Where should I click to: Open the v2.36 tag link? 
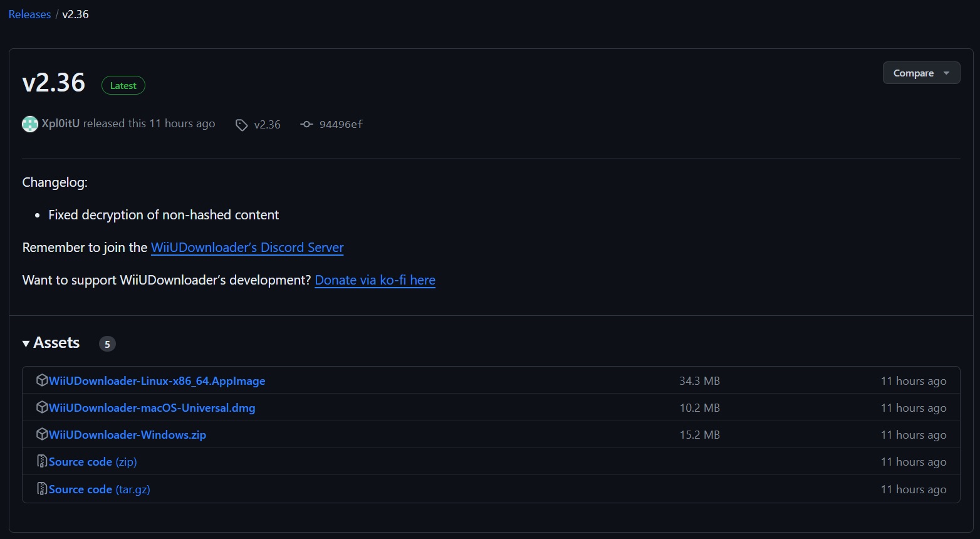tap(268, 125)
